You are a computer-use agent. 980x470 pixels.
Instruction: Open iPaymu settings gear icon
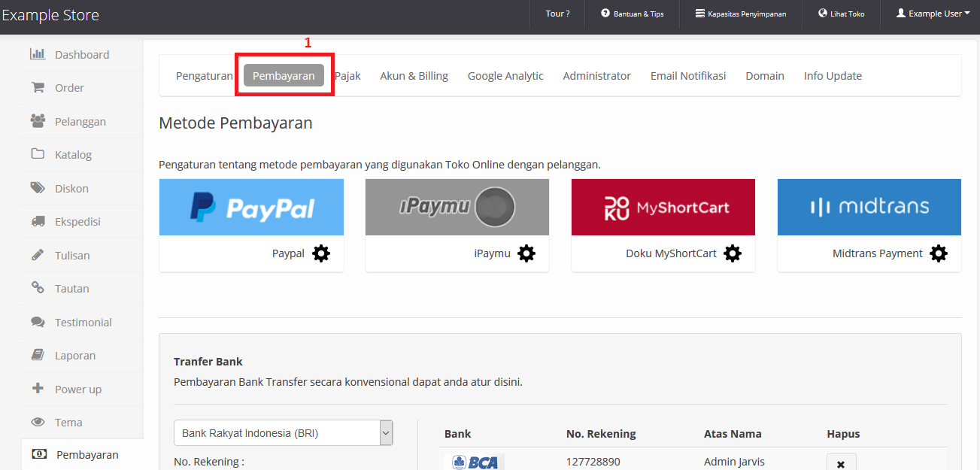[x=526, y=253]
